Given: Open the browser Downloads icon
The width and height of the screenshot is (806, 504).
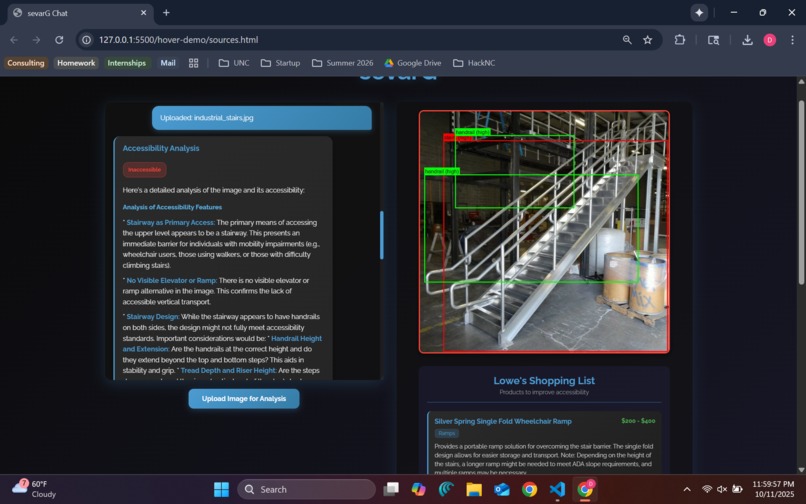Looking at the screenshot, I should tap(747, 40).
